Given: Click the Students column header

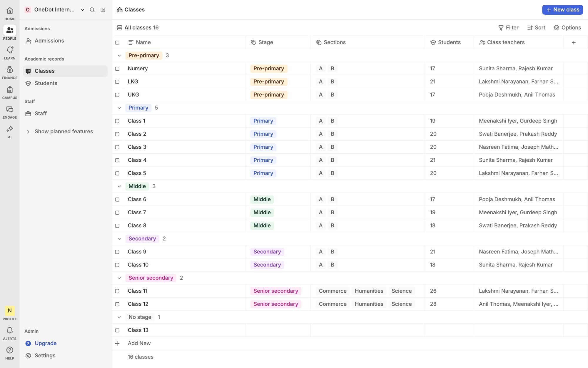Looking at the screenshot, I should pos(449,42).
